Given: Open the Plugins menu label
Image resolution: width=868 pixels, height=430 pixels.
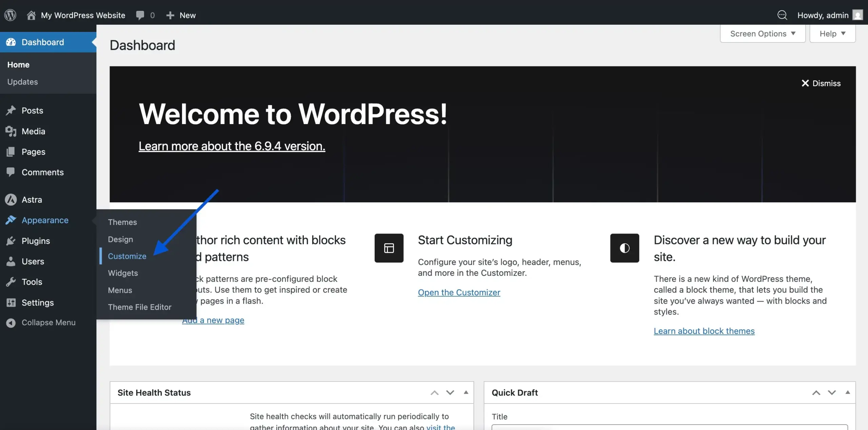Looking at the screenshot, I should click(36, 241).
